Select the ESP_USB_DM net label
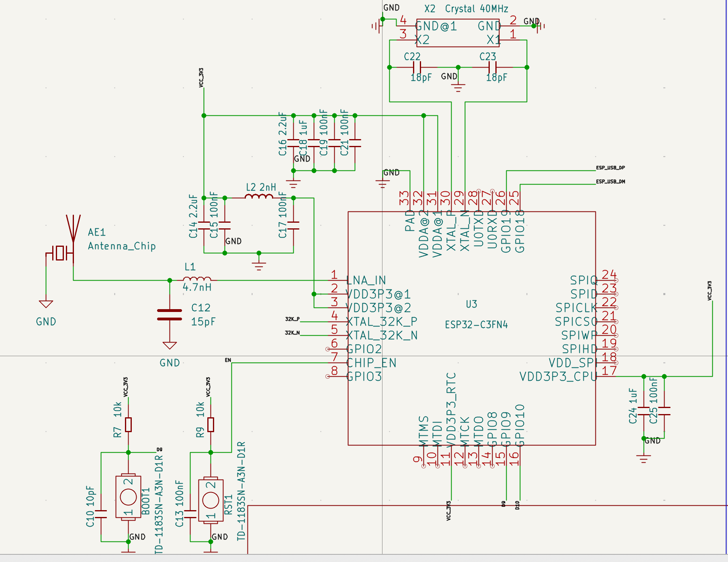The height and width of the screenshot is (562, 728). coord(610,182)
